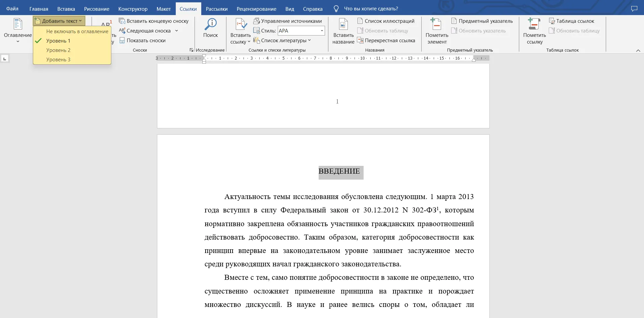Open the Файл tab
The height and width of the screenshot is (318, 644).
tap(12, 9)
